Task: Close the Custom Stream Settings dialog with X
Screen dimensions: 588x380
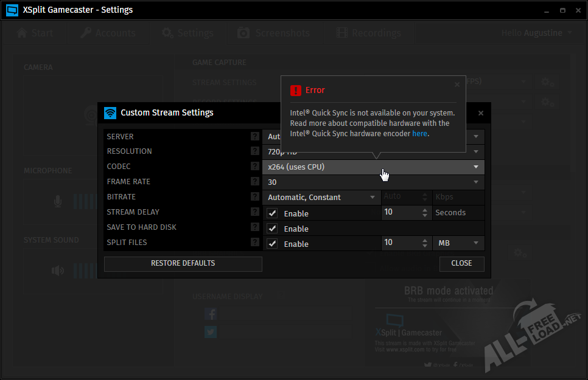Action: coord(481,113)
